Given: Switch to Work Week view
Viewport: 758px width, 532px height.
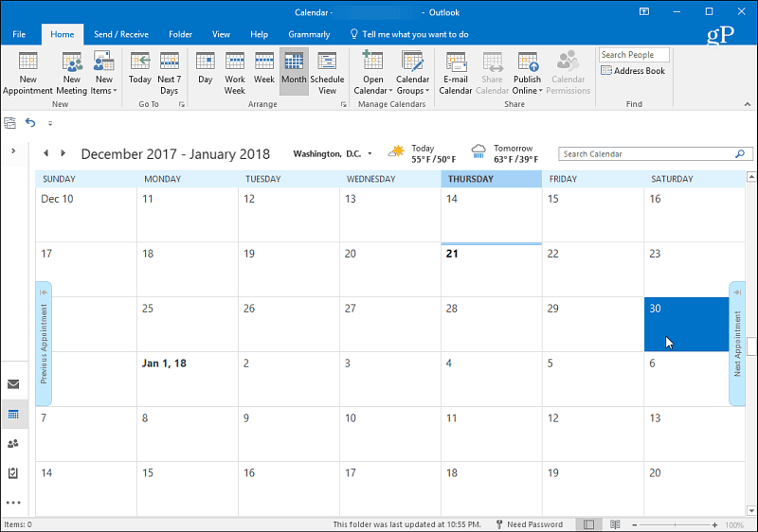Looking at the screenshot, I should (234, 73).
